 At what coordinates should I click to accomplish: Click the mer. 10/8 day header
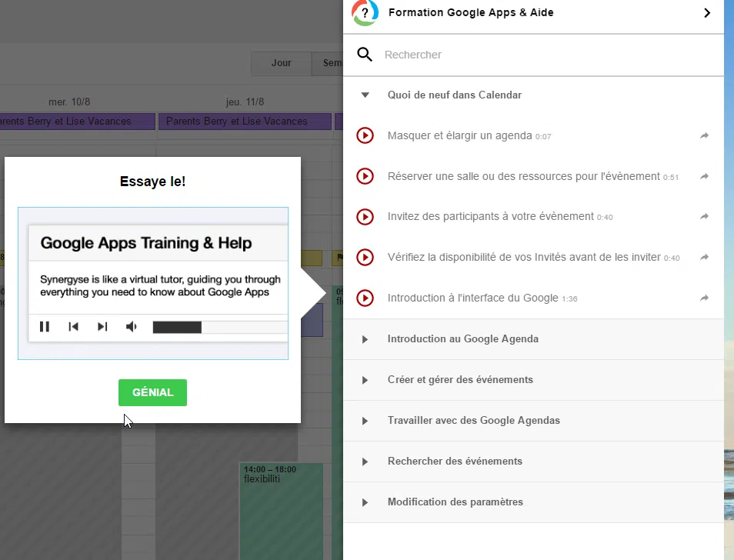point(69,102)
